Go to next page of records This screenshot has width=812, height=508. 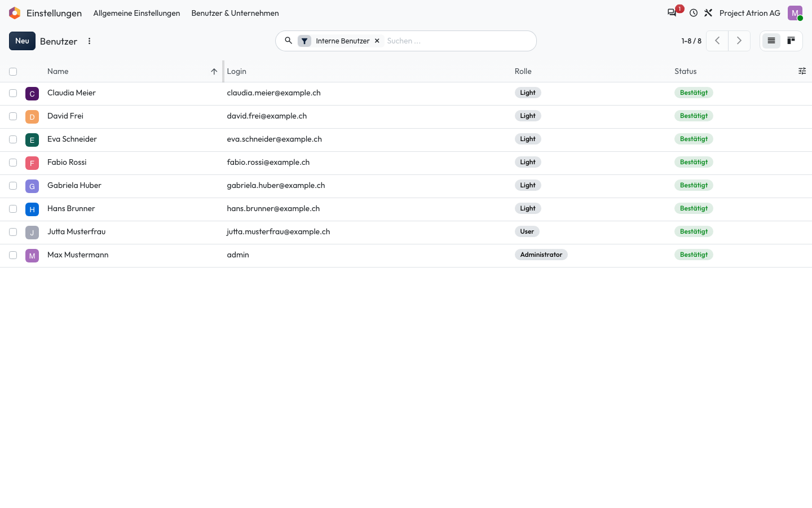click(x=739, y=41)
